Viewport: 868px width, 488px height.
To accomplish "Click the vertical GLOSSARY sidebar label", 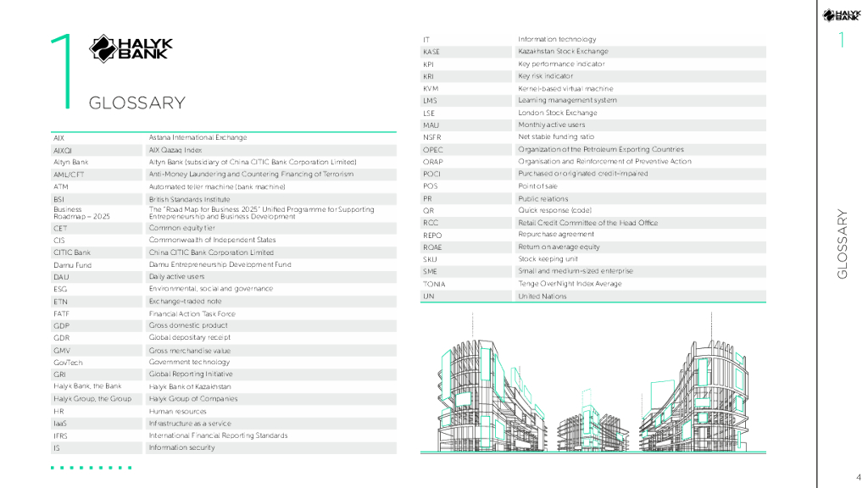I will 842,243.
